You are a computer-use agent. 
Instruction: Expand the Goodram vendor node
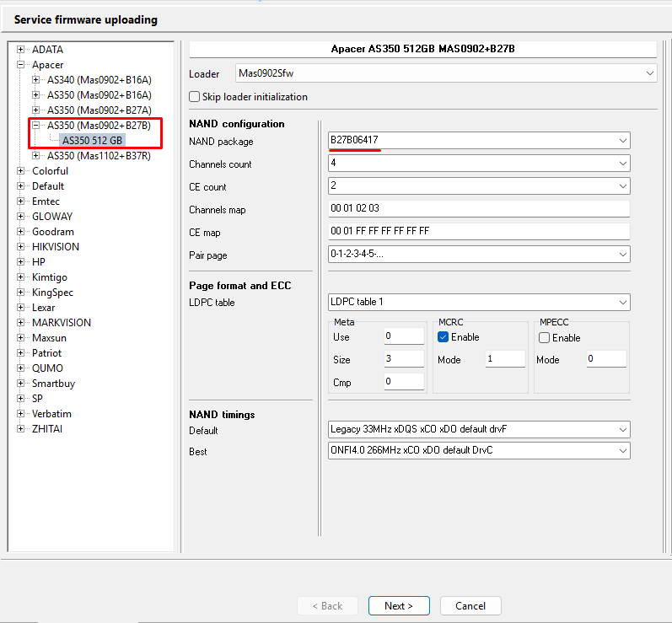pyautogui.click(x=20, y=231)
